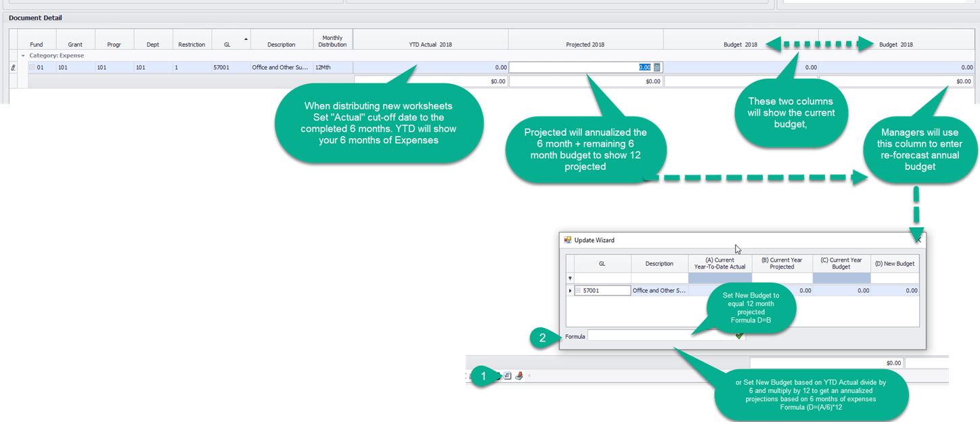Click the YTD Actual 2018 column header

pos(430,45)
